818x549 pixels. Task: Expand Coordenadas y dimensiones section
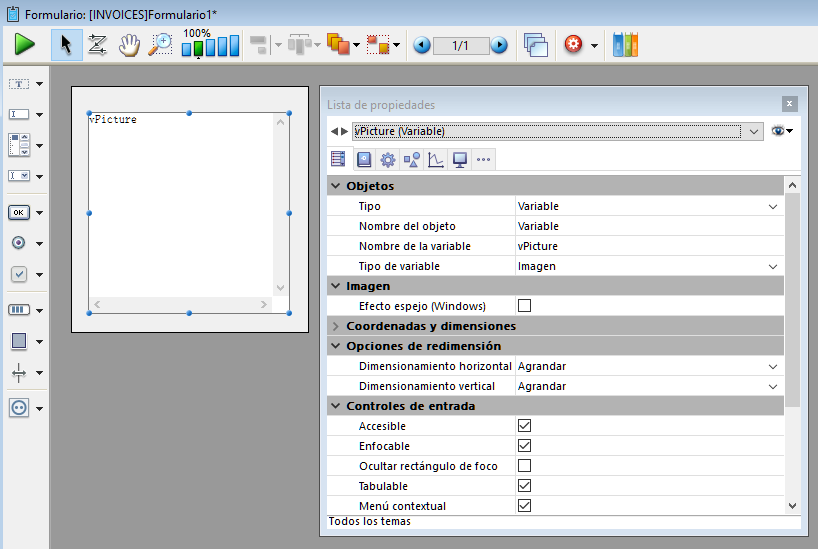coord(336,326)
